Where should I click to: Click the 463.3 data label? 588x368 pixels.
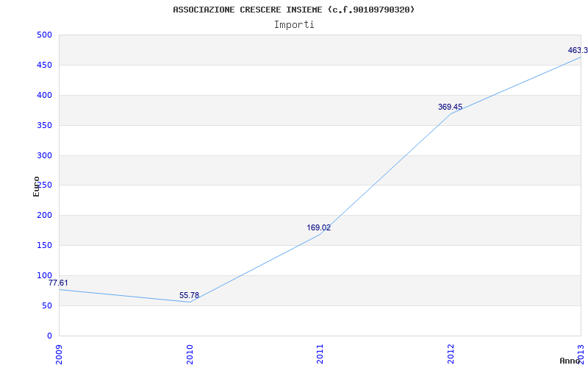[x=578, y=50]
